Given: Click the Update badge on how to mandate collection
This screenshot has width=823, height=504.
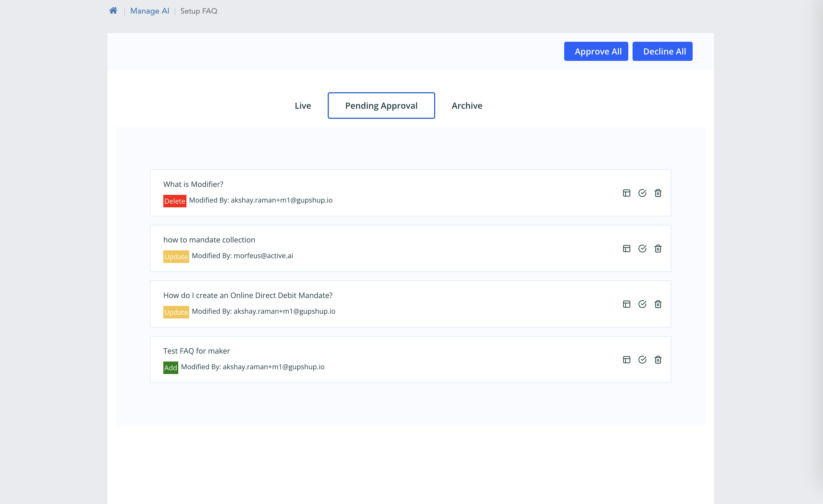Looking at the screenshot, I should (176, 257).
